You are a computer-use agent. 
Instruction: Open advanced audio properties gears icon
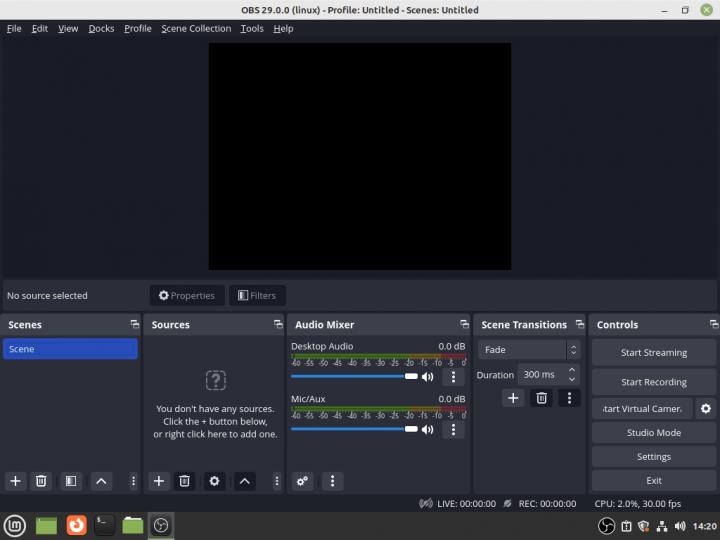303,481
